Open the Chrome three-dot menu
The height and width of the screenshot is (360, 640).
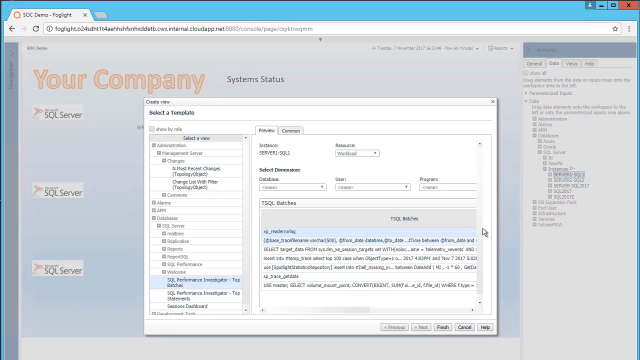tap(629, 29)
